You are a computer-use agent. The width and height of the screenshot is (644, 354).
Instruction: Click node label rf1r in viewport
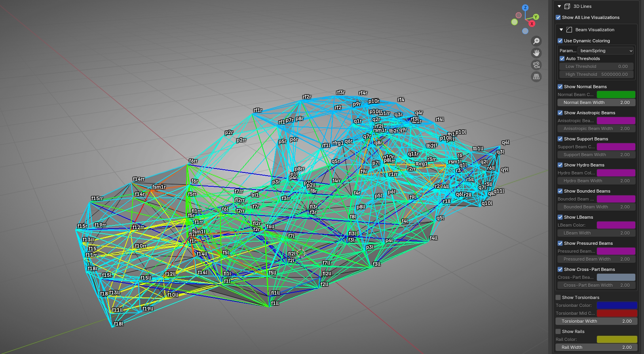coord(258,110)
